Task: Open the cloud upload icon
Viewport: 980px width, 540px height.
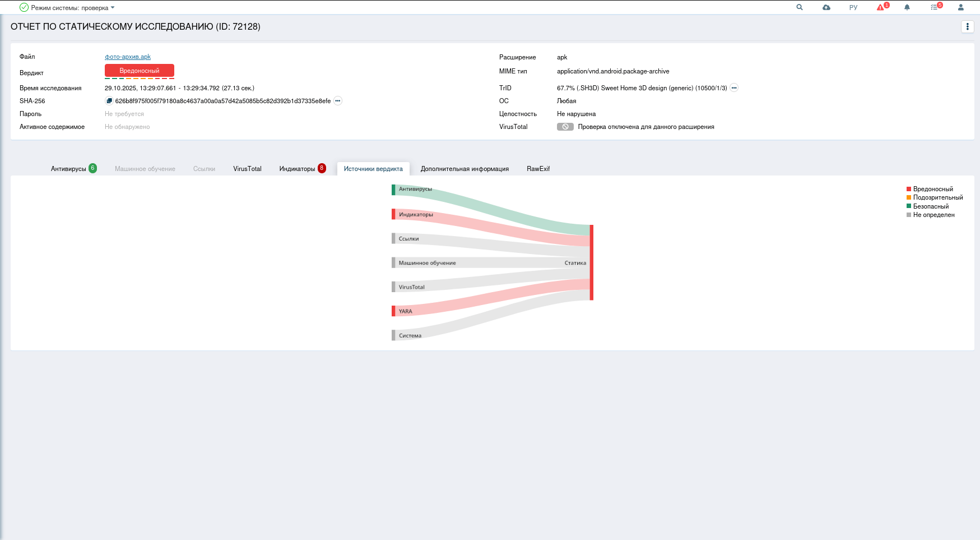Action: (x=826, y=7)
